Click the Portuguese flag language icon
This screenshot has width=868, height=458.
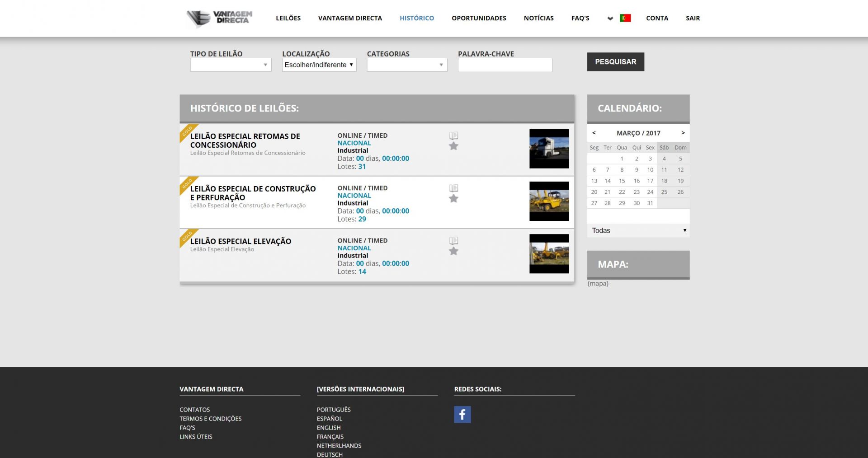coord(625,18)
